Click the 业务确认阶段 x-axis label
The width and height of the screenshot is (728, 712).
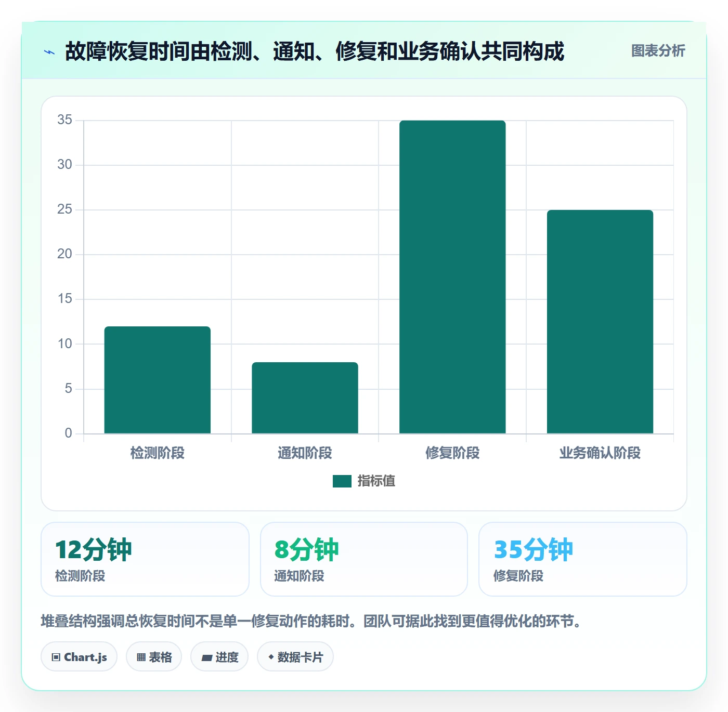click(x=600, y=453)
